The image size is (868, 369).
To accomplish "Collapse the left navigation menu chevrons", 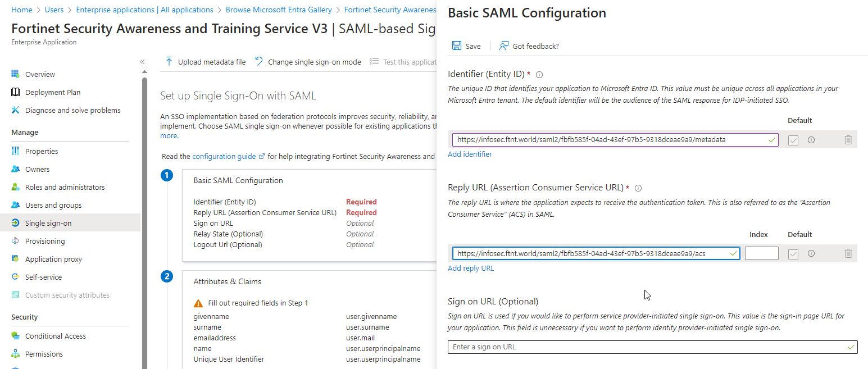I will pos(143,62).
